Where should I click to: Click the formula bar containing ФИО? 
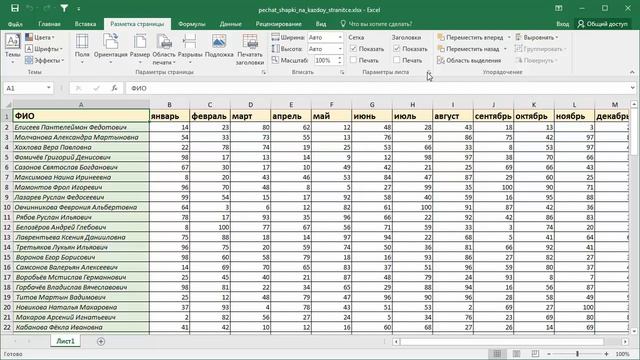point(378,88)
